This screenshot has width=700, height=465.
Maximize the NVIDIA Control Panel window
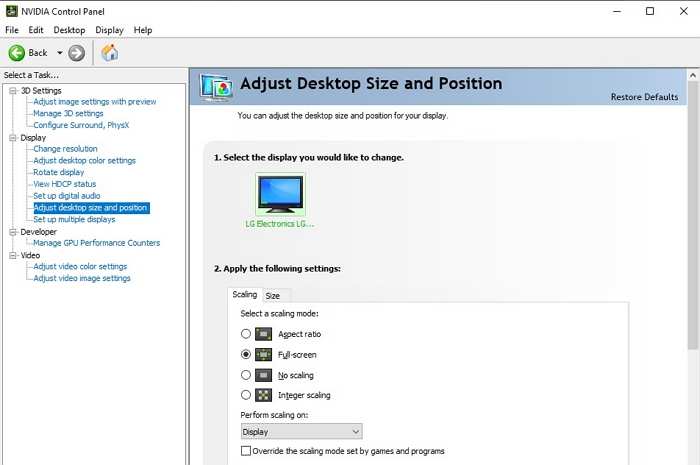pos(650,11)
